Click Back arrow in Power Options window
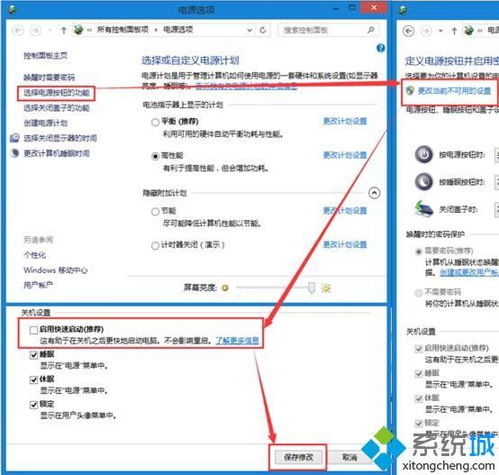The height and width of the screenshot is (475, 499). click(x=18, y=31)
